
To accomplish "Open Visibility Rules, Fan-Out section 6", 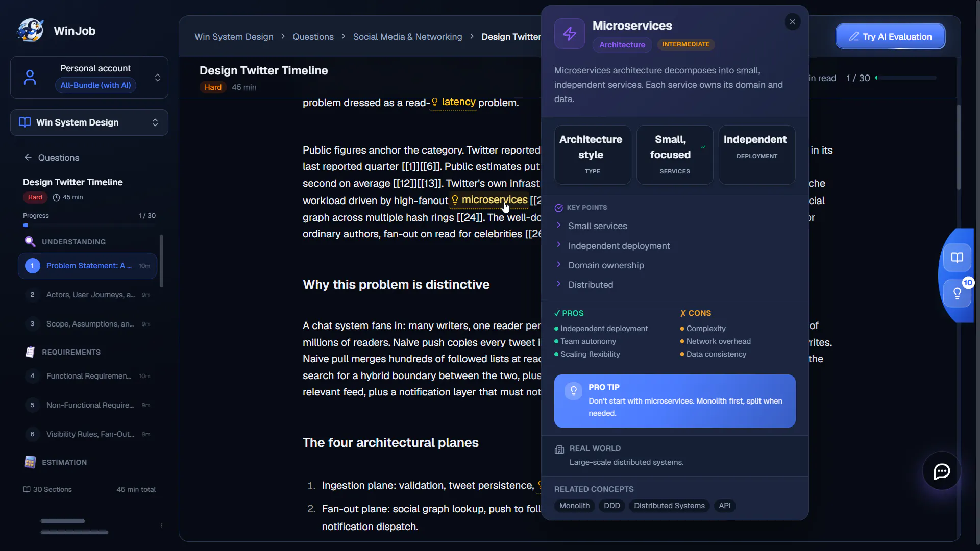I will (88, 434).
